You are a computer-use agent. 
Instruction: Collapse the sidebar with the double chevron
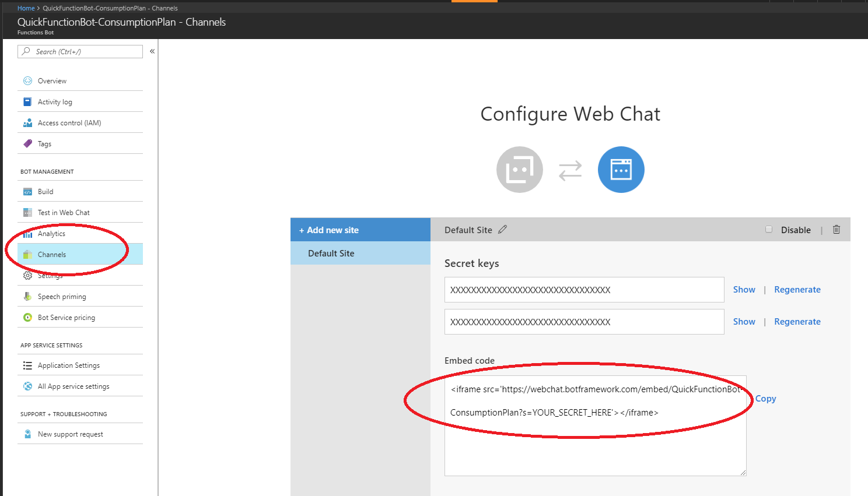click(152, 51)
